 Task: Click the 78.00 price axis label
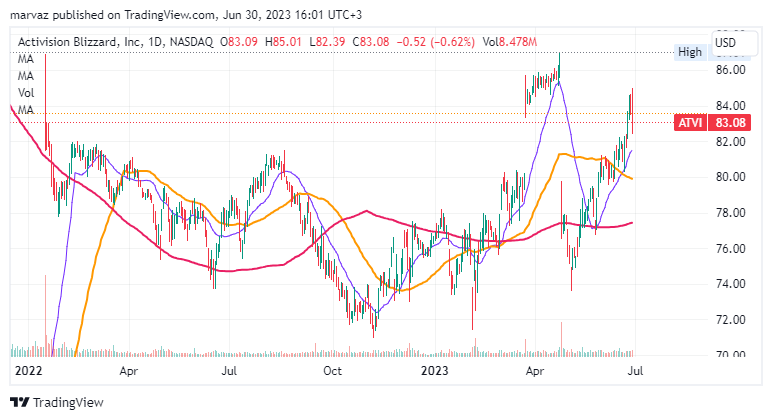(x=731, y=213)
